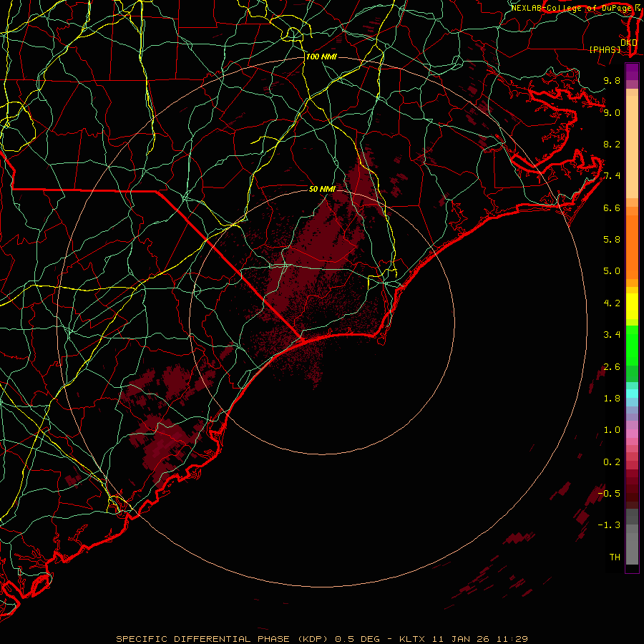Image resolution: width=644 pixels, height=644 pixels.
Task: Pick the yellow band of the color bar
Action: click(x=632, y=306)
